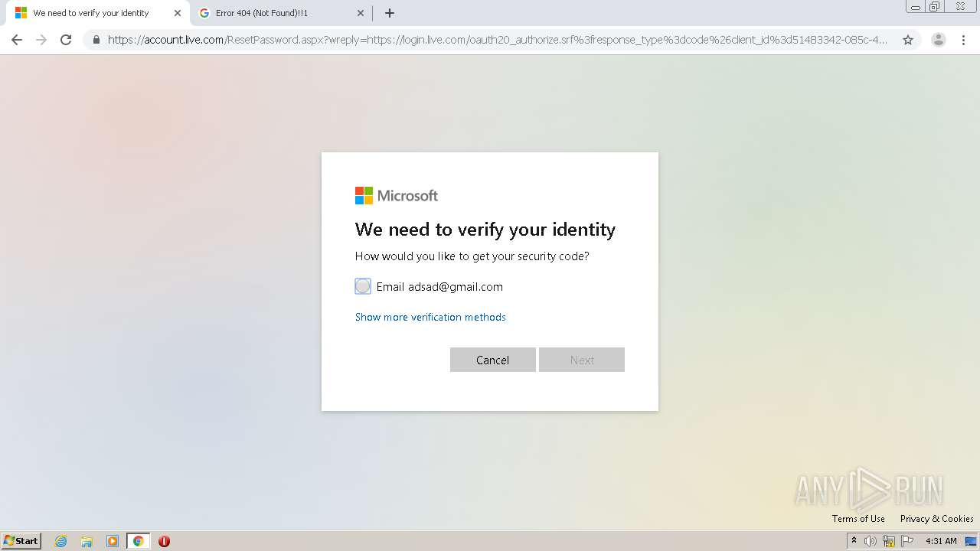Go back in browser history
980x551 pixels.
[17, 40]
